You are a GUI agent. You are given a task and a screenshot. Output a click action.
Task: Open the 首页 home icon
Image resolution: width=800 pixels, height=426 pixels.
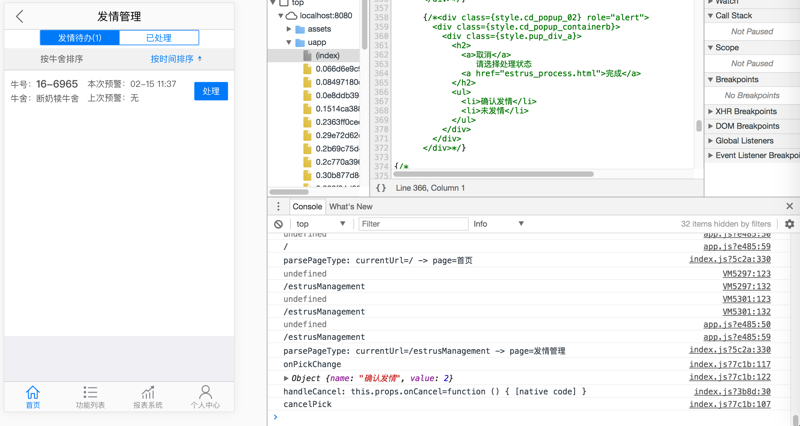tap(33, 393)
